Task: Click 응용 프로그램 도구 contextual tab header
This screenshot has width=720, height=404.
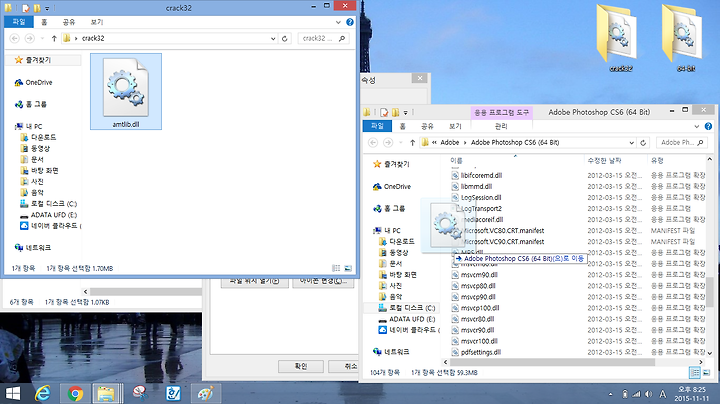Action: coord(501,112)
